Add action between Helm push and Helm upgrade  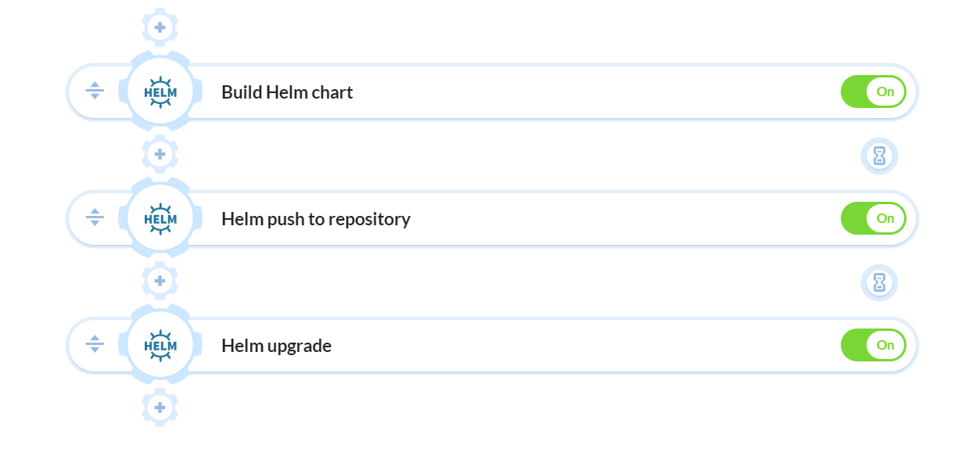(x=160, y=281)
